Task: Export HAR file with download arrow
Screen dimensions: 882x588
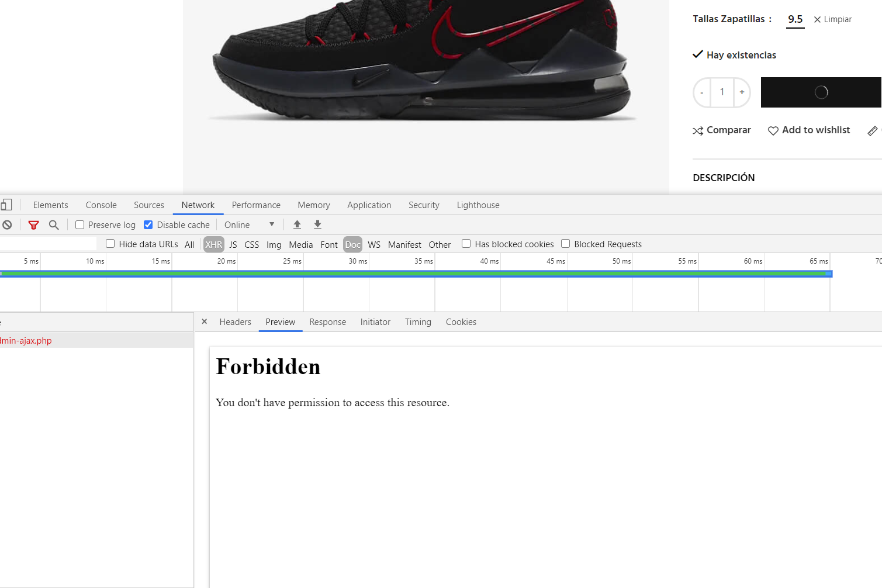Action: click(317, 224)
